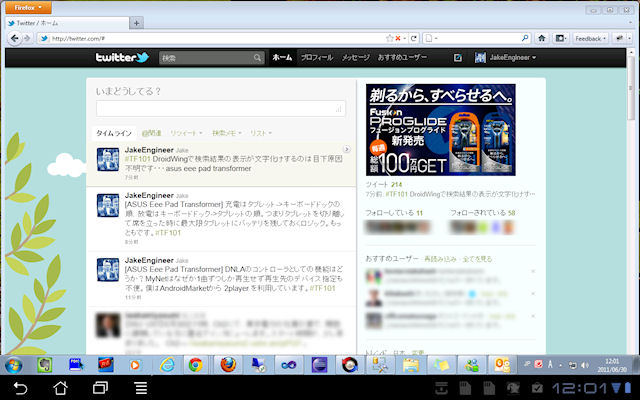The width and height of the screenshot is (640, 400).
Task: Stop page loading with red X
Action: [398, 38]
